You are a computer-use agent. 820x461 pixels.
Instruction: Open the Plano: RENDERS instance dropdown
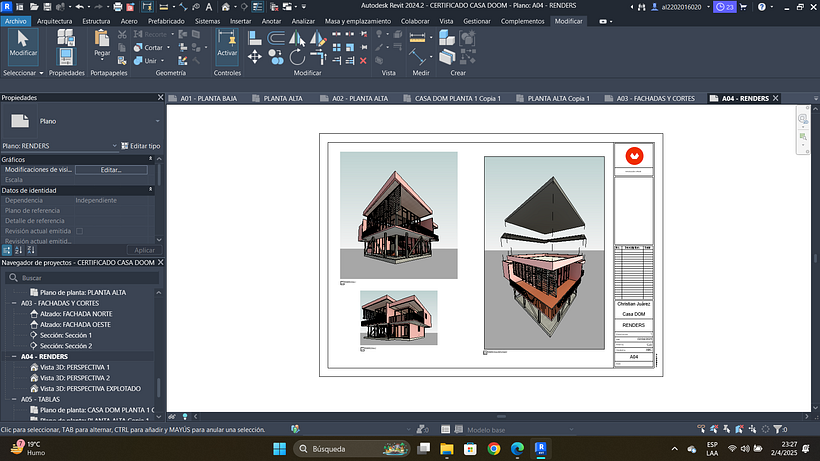point(115,146)
